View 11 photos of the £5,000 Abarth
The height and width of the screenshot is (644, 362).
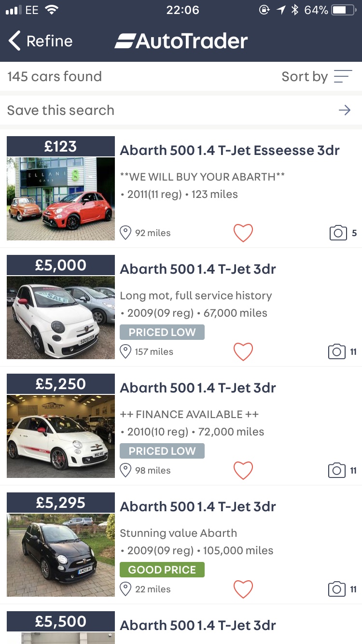pyautogui.click(x=337, y=352)
